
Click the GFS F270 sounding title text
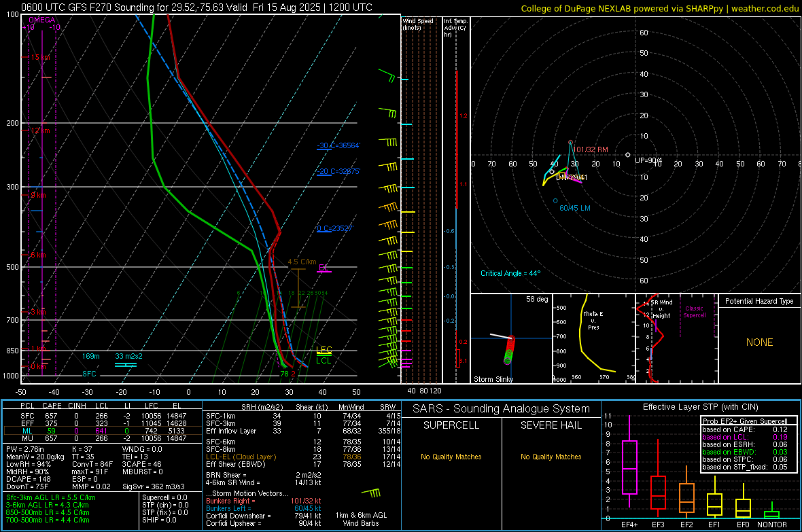[196, 7]
